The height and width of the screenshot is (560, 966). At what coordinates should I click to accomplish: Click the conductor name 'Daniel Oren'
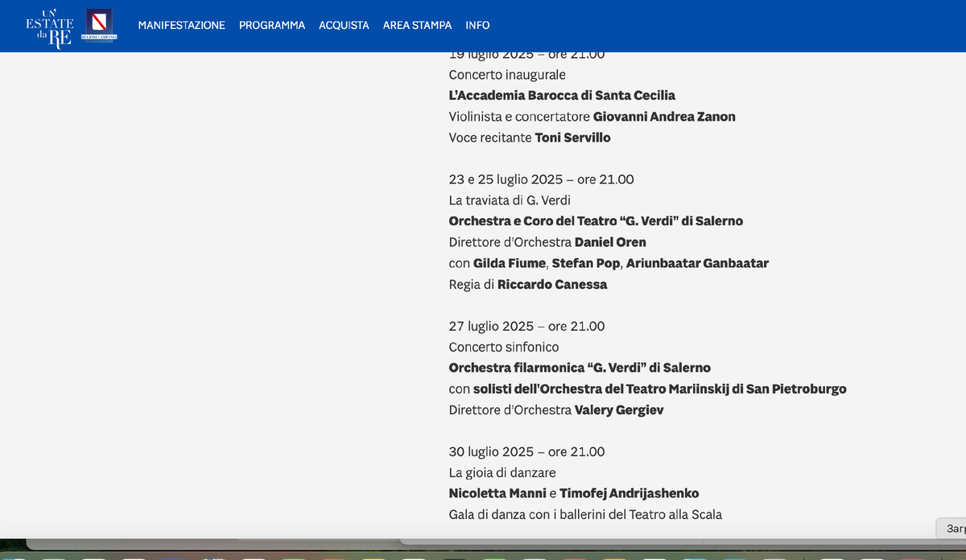coord(610,242)
